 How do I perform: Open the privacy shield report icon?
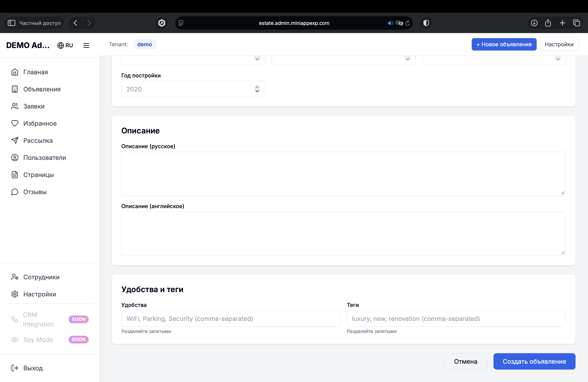pyautogui.click(x=426, y=23)
